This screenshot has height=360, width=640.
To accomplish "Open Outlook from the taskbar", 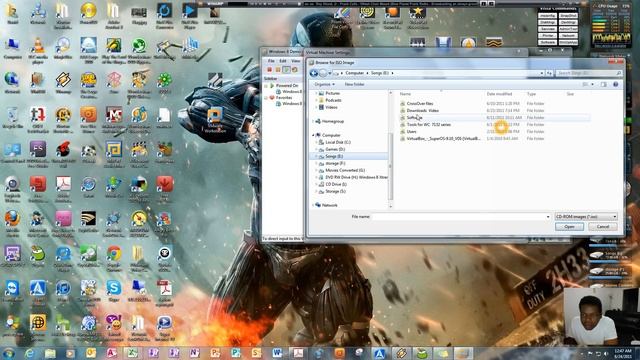I will (x=91, y=353).
